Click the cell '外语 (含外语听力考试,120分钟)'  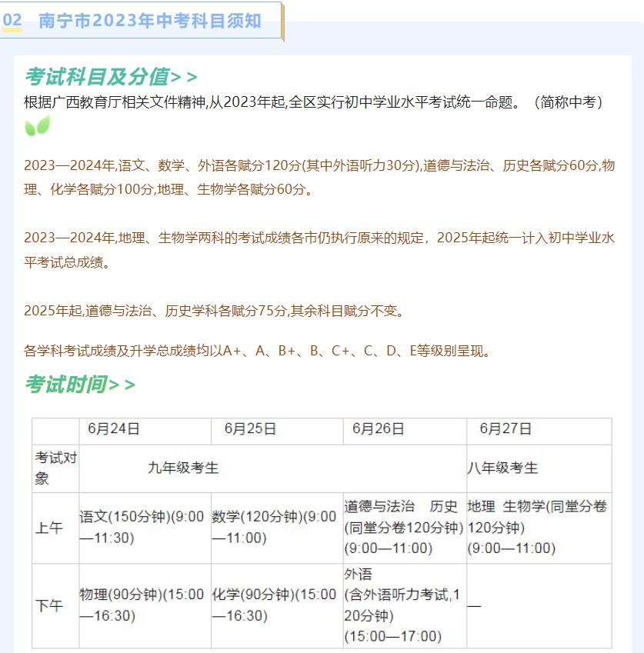point(405,605)
